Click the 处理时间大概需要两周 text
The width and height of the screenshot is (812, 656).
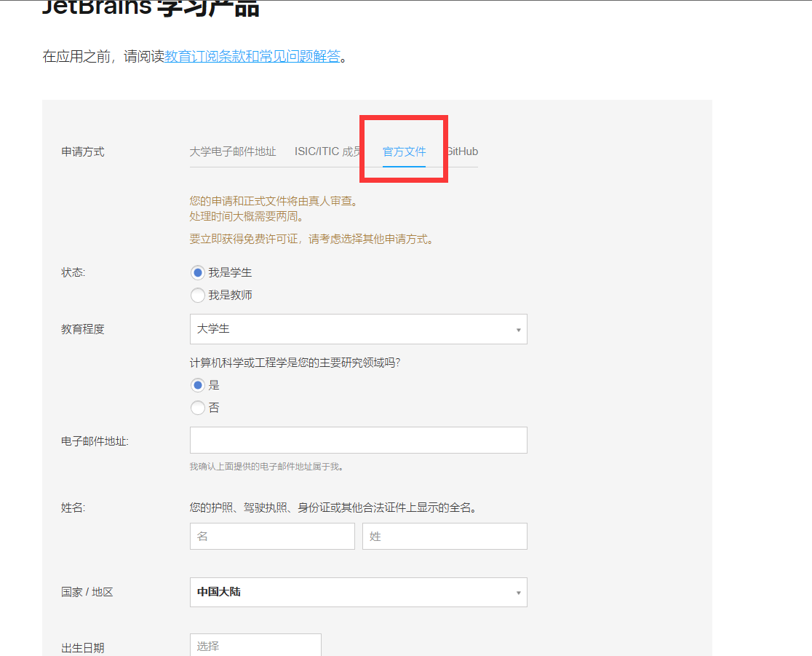(x=247, y=216)
